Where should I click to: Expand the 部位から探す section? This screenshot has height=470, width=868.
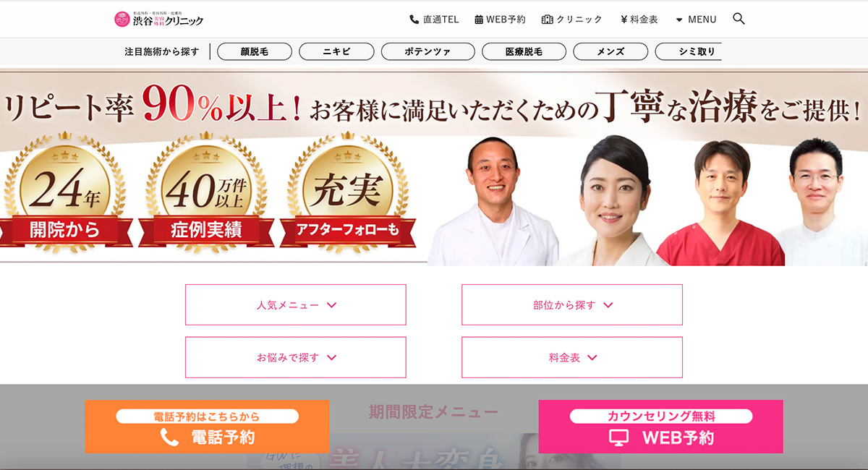(572, 304)
